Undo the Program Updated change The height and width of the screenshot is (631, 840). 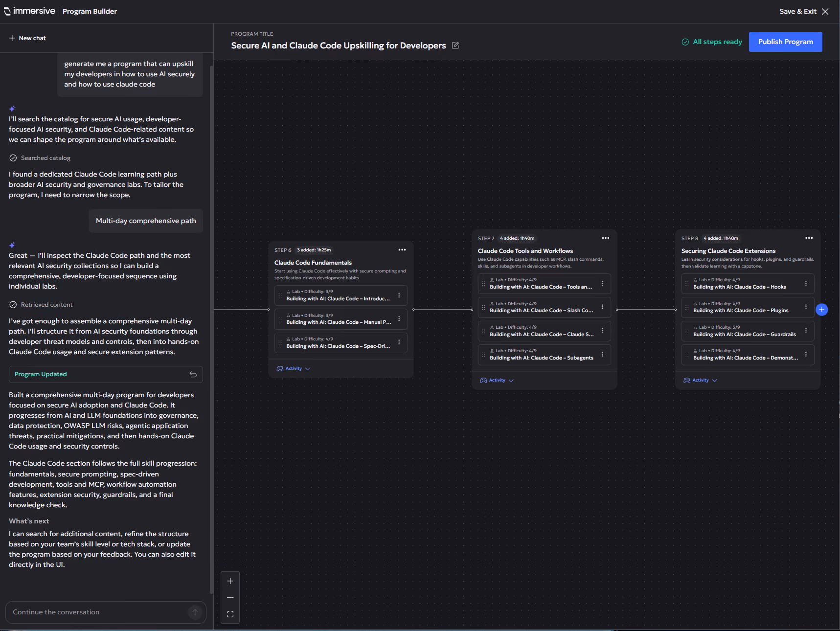coord(193,374)
